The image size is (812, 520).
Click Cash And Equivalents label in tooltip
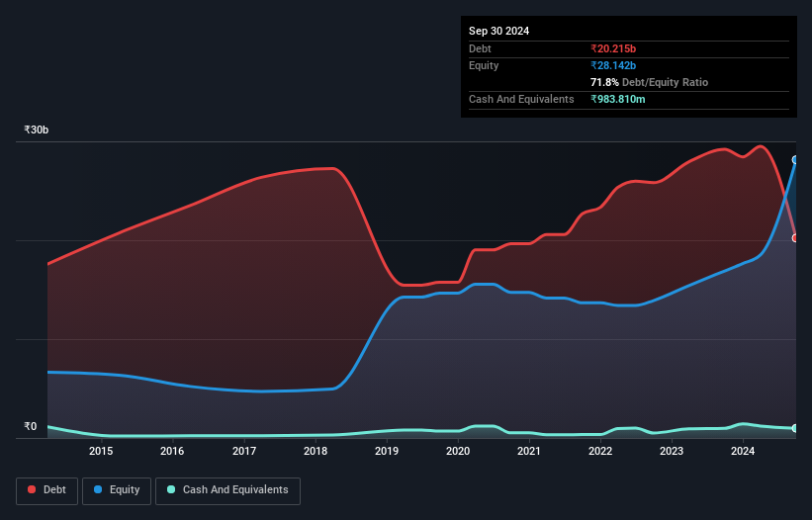(521, 99)
